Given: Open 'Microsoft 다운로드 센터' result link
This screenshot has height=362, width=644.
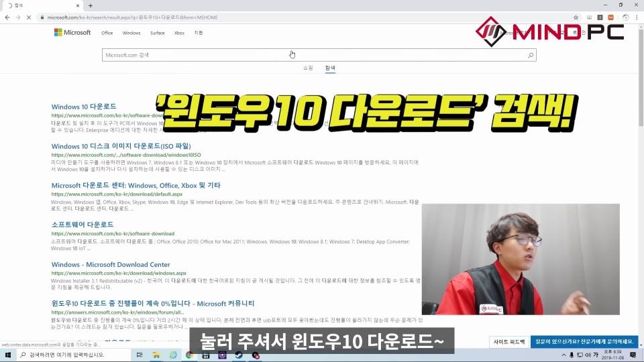Looking at the screenshot, I should [136, 185].
